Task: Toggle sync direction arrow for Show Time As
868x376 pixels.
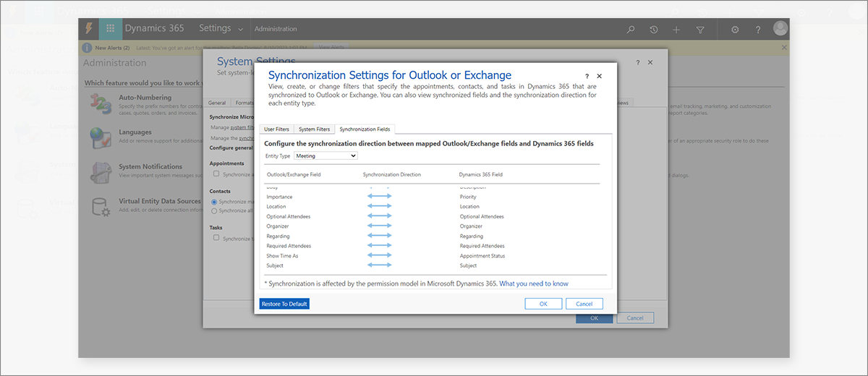Action: (x=380, y=256)
